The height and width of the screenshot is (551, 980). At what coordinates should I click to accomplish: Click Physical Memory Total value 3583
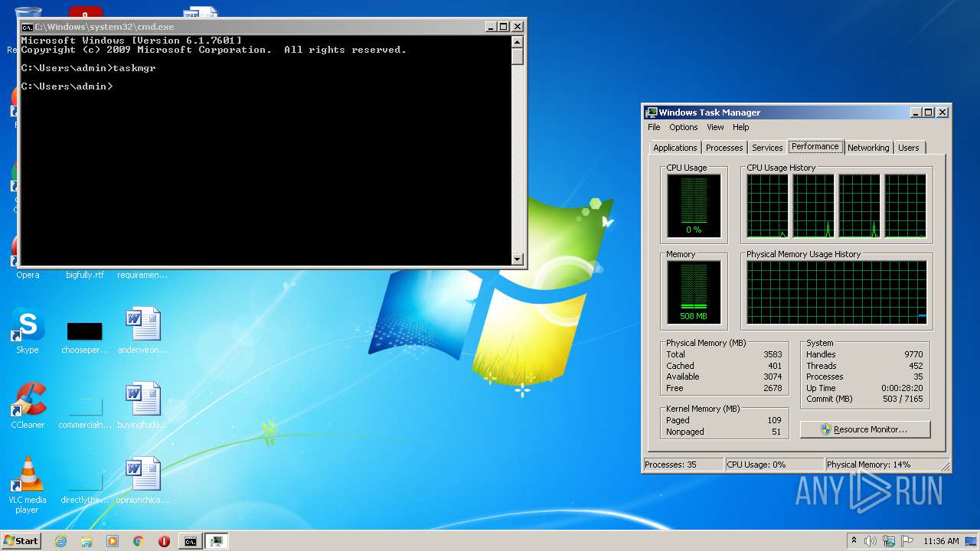point(773,354)
